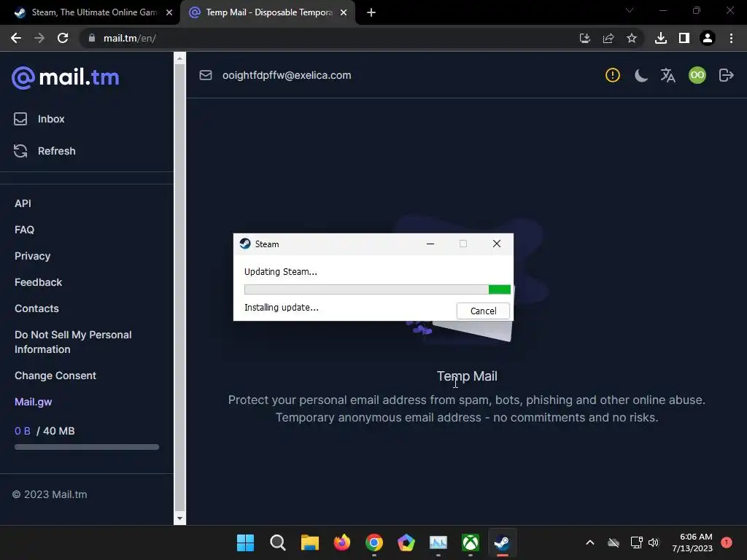
Task: Open the red notification badge
Action: pyautogui.click(x=727, y=542)
